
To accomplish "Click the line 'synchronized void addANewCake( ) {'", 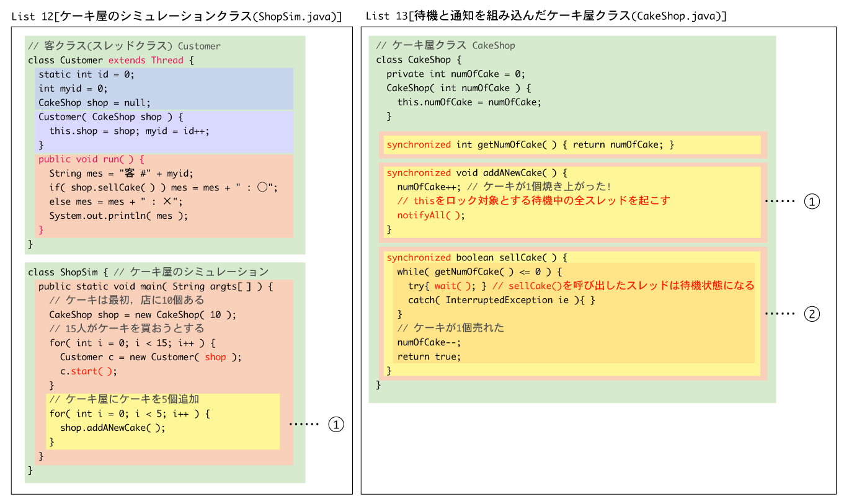I will [x=477, y=173].
